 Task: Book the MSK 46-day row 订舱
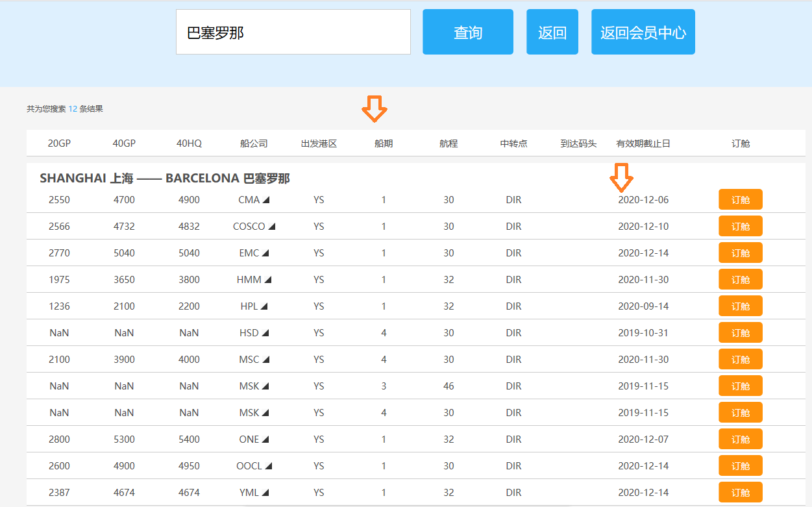pyautogui.click(x=741, y=386)
